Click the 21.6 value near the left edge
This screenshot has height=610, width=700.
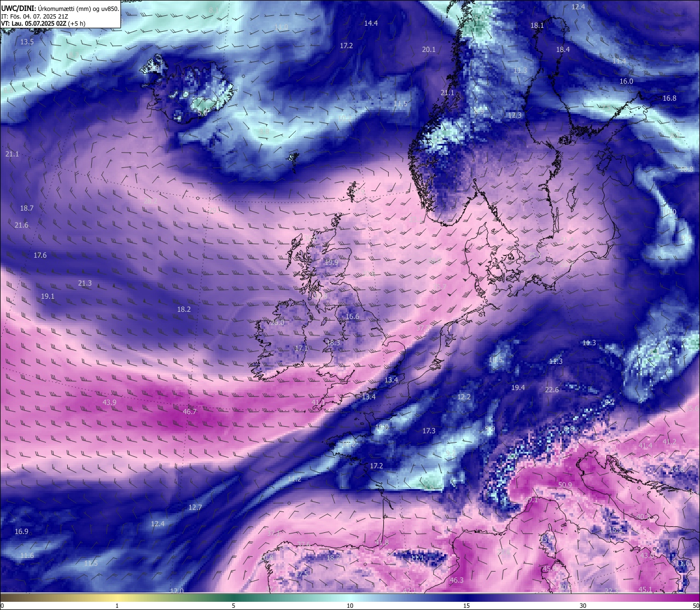click(21, 225)
